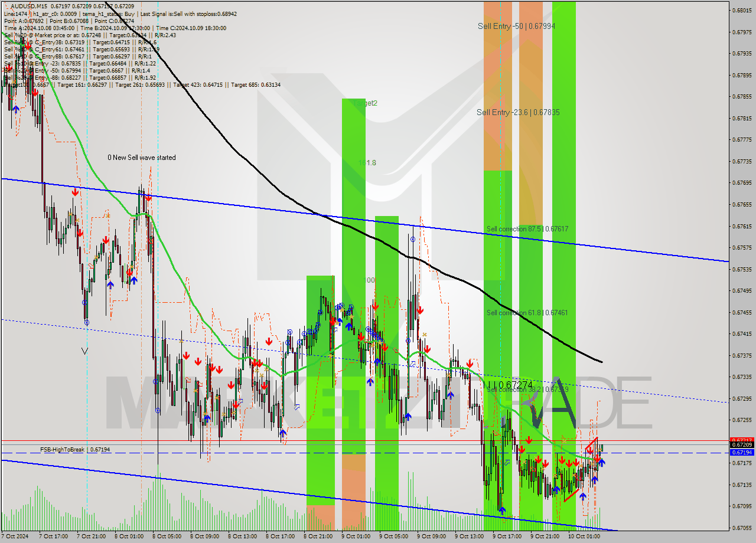The image size is (756, 543).
Task: Click price axis value 0.67375
Action: (x=742, y=355)
